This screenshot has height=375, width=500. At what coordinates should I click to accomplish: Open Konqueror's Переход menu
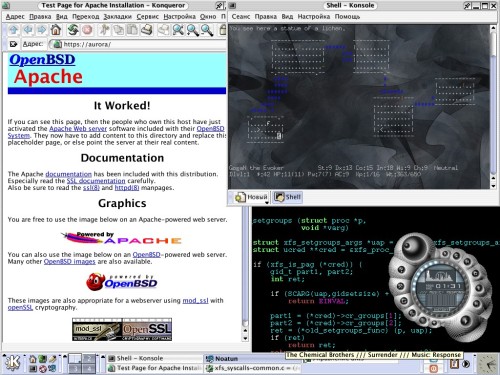pos(86,17)
